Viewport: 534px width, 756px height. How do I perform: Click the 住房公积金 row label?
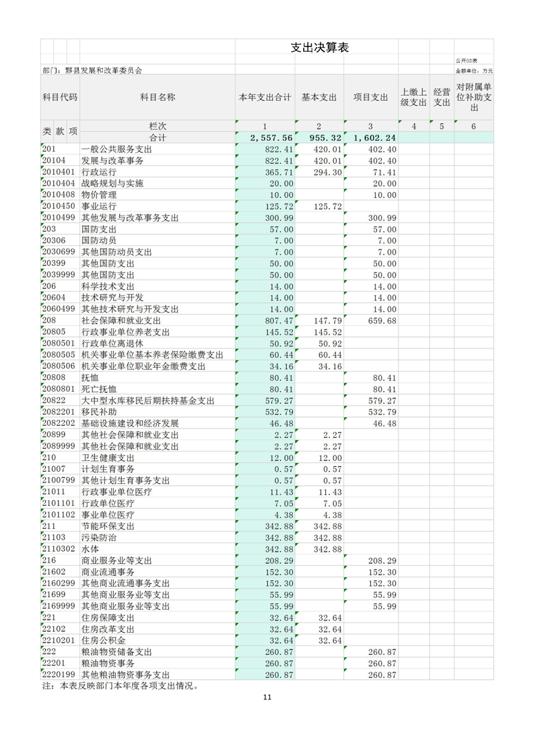[103, 640]
